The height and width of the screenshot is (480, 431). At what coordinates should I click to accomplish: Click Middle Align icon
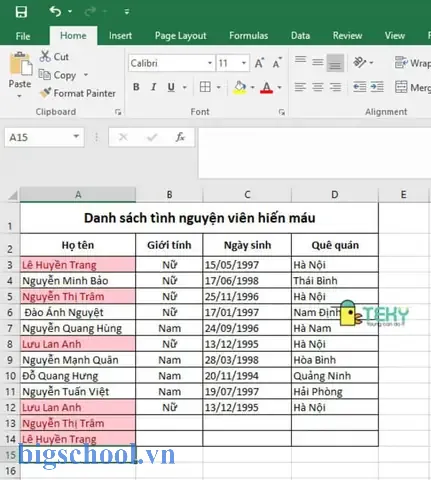click(x=318, y=62)
